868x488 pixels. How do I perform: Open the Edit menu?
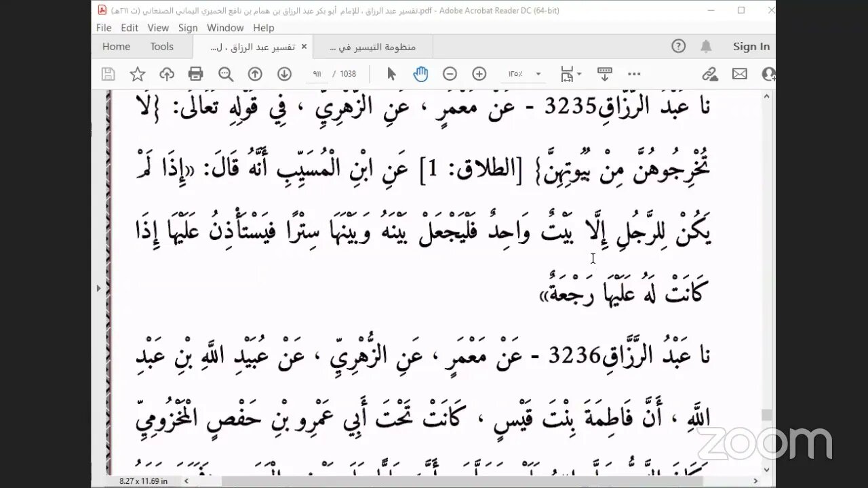pyautogui.click(x=130, y=28)
